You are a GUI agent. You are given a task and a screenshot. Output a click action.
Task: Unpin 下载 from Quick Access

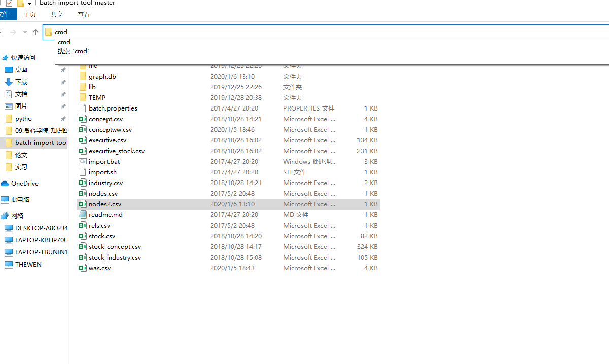pos(62,82)
